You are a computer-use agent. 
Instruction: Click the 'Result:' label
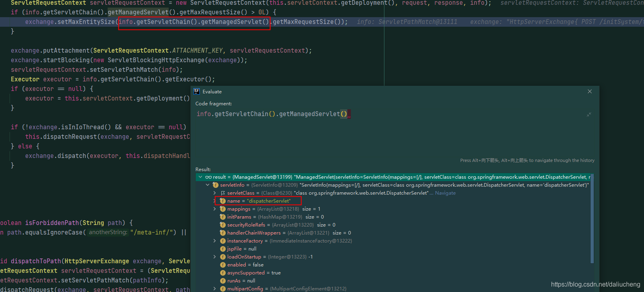[203, 169]
